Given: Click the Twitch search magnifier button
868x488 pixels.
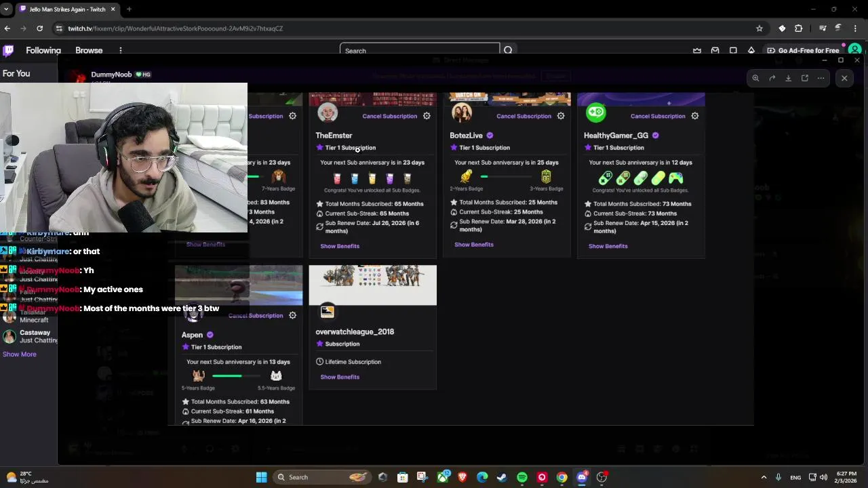Looking at the screenshot, I should coord(508,50).
